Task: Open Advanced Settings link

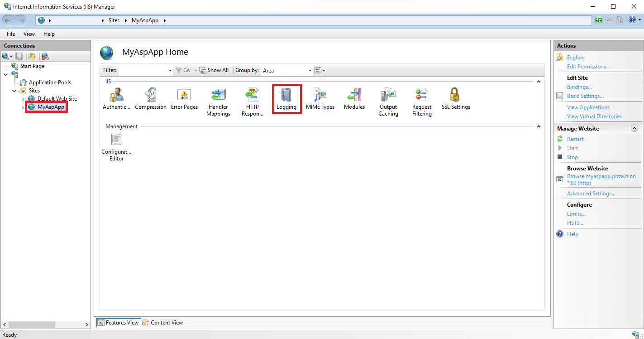Action: (591, 194)
